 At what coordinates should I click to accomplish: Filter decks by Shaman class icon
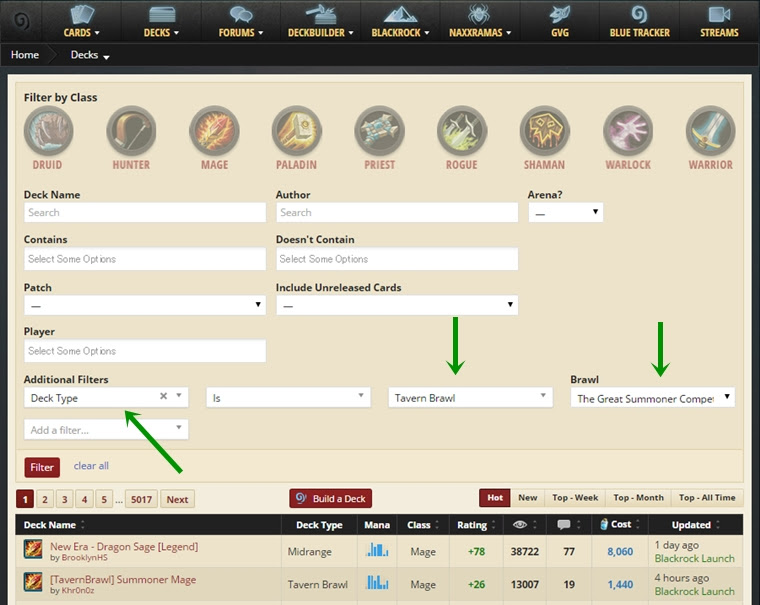(544, 131)
